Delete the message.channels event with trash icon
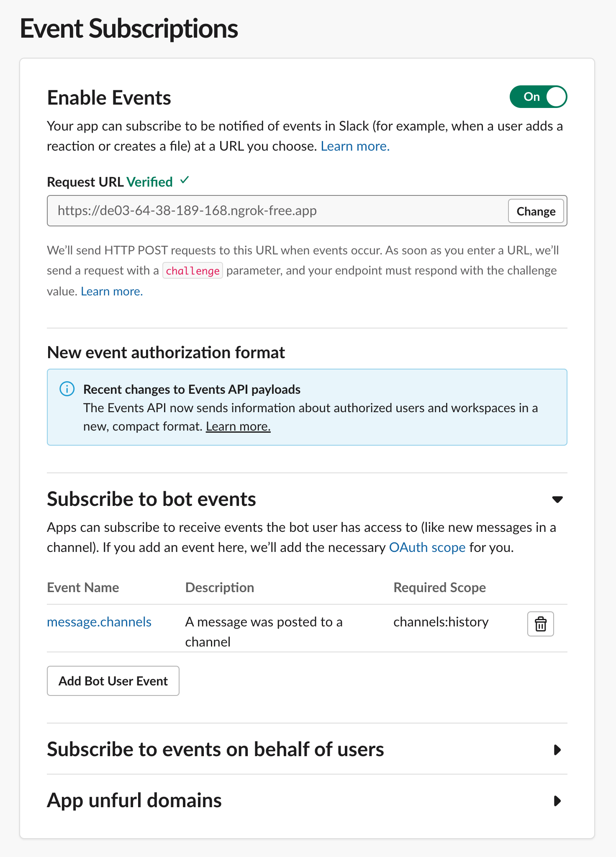 540,624
